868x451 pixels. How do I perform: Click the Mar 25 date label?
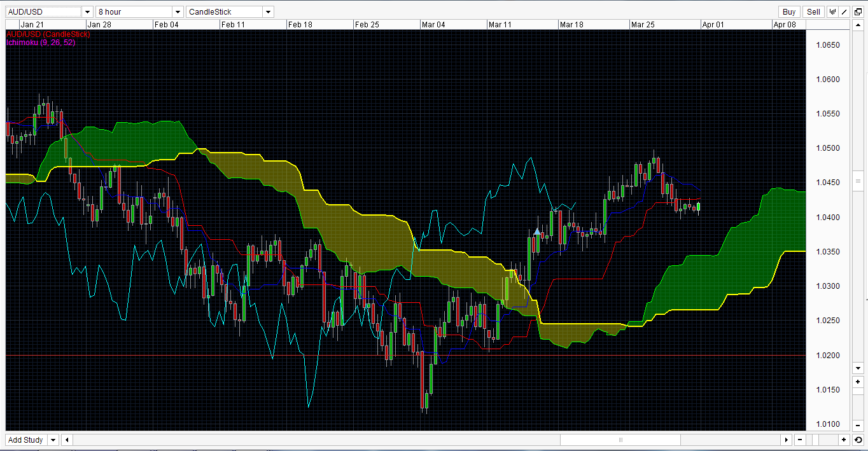coord(643,24)
